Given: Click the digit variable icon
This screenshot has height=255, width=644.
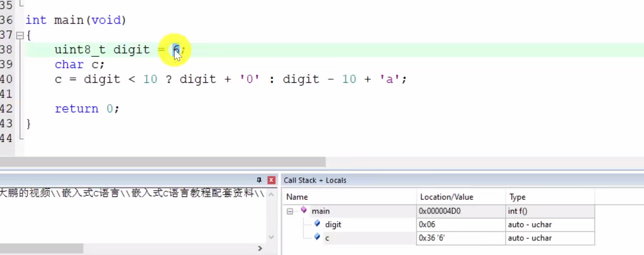Looking at the screenshot, I should (x=317, y=223).
